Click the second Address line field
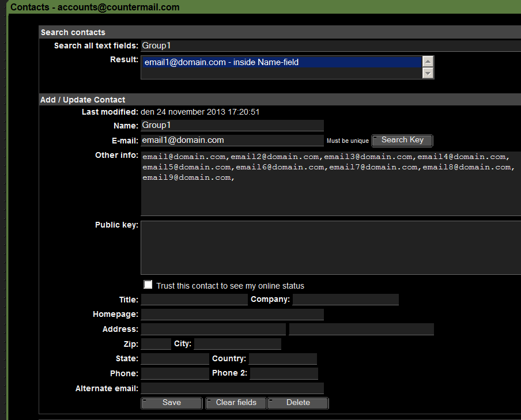The height and width of the screenshot is (420, 521). click(361, 329)
